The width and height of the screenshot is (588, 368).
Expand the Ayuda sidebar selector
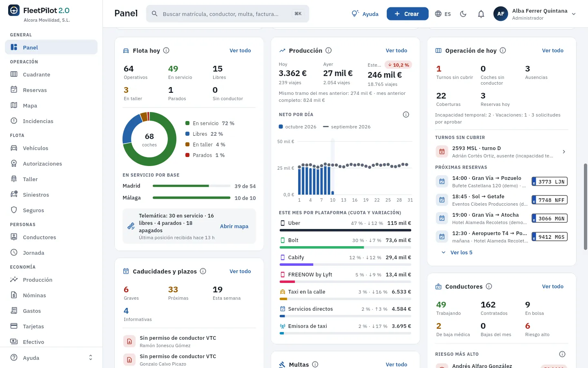[91, 358]
